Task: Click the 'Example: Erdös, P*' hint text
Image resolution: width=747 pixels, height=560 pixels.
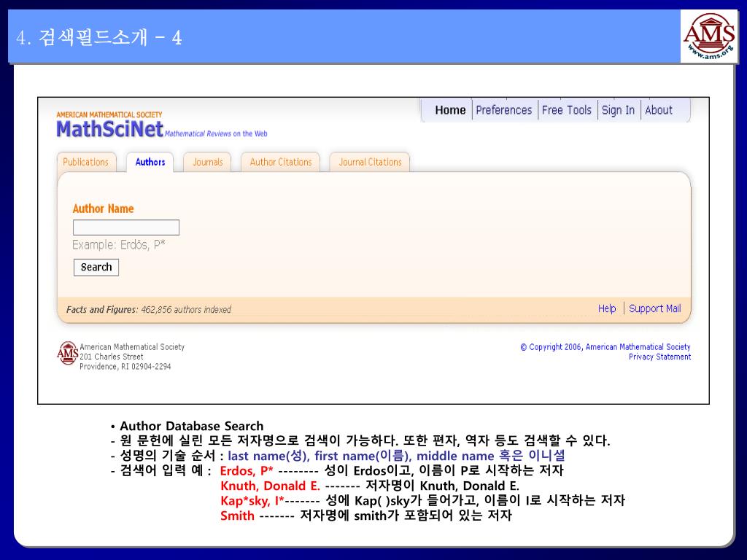Action: (119, 245)
